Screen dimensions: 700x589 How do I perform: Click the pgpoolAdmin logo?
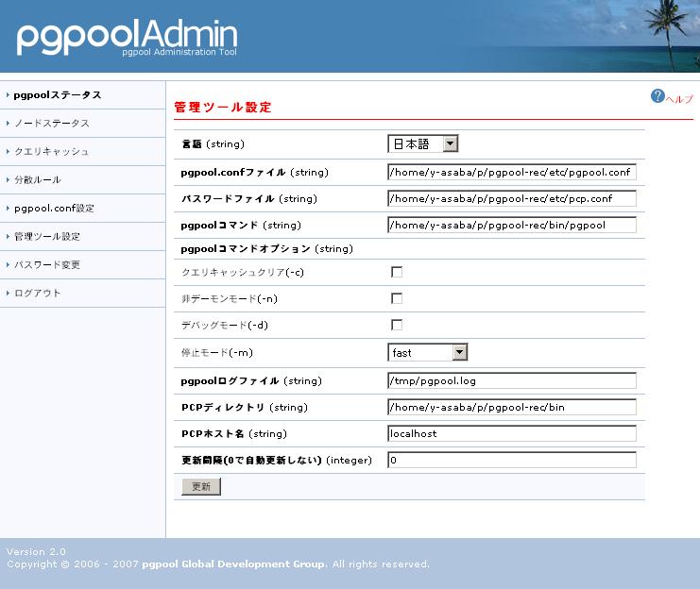(x=128, y=38)
